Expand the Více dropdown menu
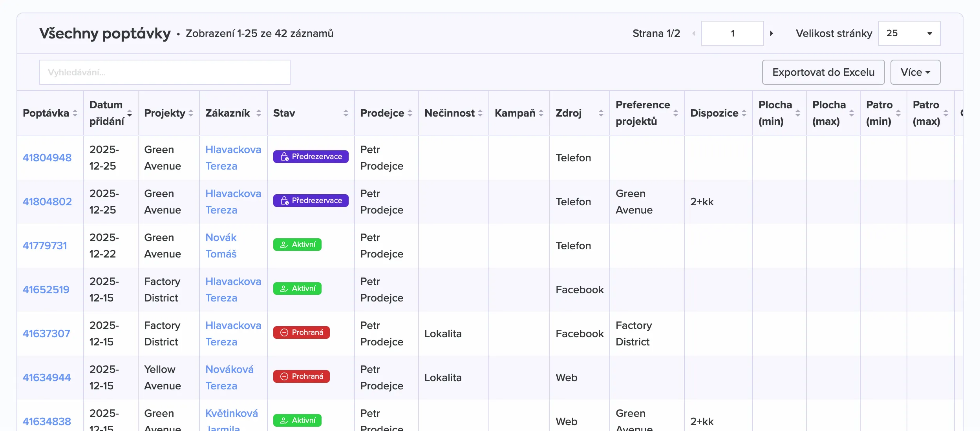The width and height of the screenshot is (980, 431). [915, 72]
